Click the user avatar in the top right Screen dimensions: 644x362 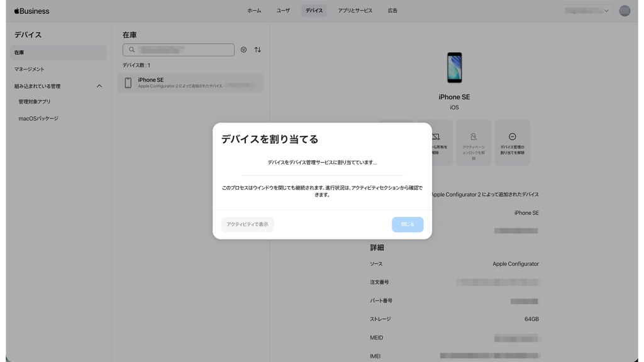tap(624, 11)
